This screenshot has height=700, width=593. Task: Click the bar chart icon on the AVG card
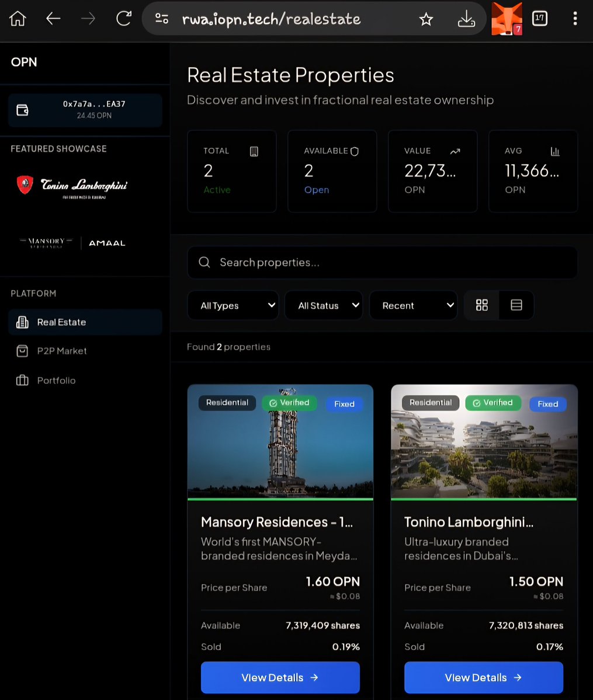point(554,151)
